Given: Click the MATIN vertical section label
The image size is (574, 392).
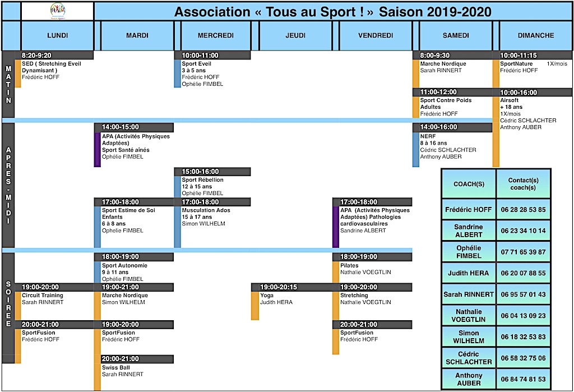Looking at the screenshot, I should coord(8,84).
